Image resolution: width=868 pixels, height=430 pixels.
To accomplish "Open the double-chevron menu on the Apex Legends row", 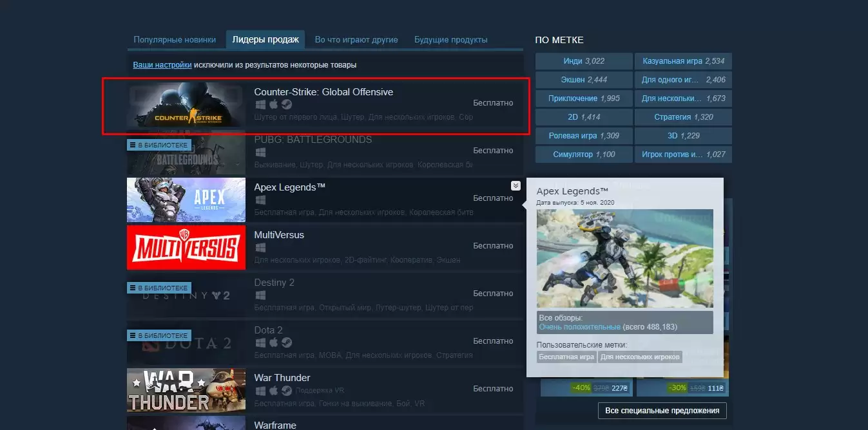I will tap(516, 185).
